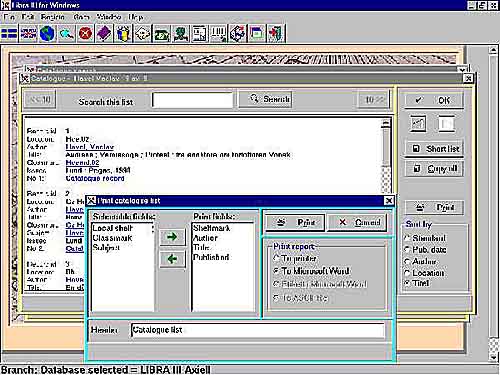Screen dimensions: 500x375
Task: Open the Catalogue record link in record 1
Action: pos(95,178)
